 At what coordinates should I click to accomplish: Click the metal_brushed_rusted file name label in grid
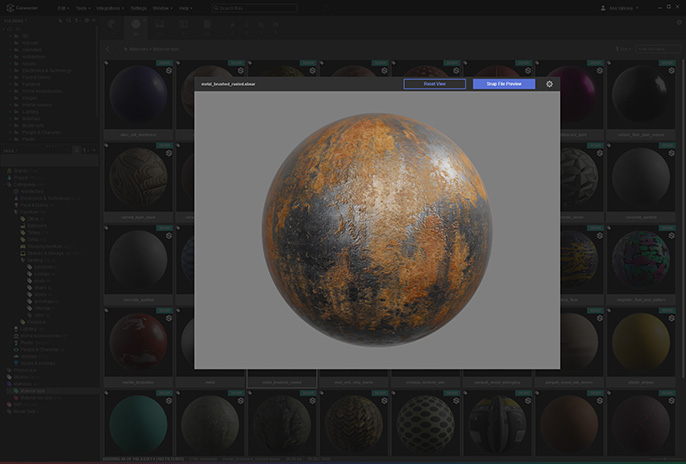pos(282,382)
